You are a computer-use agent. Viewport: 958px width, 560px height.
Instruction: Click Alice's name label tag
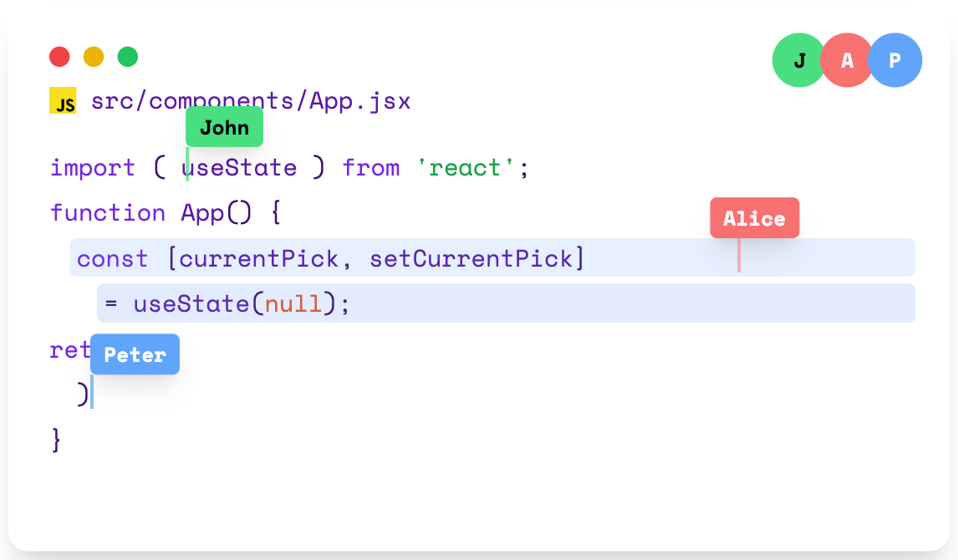[x=754, y=217]
